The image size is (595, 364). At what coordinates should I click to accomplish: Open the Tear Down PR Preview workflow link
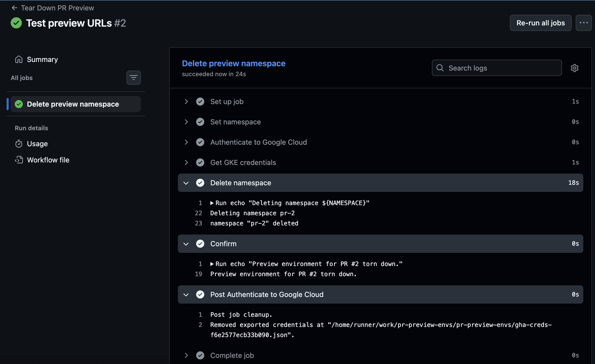[x=57, y=8]
